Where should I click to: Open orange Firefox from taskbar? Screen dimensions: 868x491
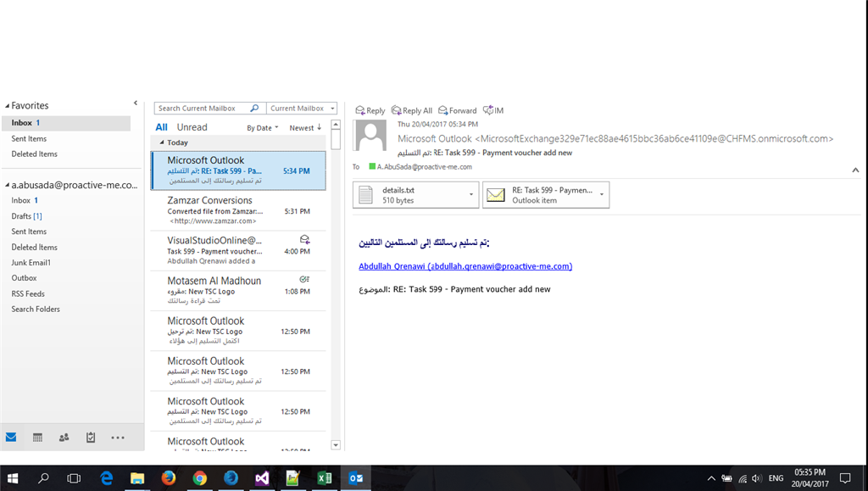pyautogui.click(x=169, y=477)
